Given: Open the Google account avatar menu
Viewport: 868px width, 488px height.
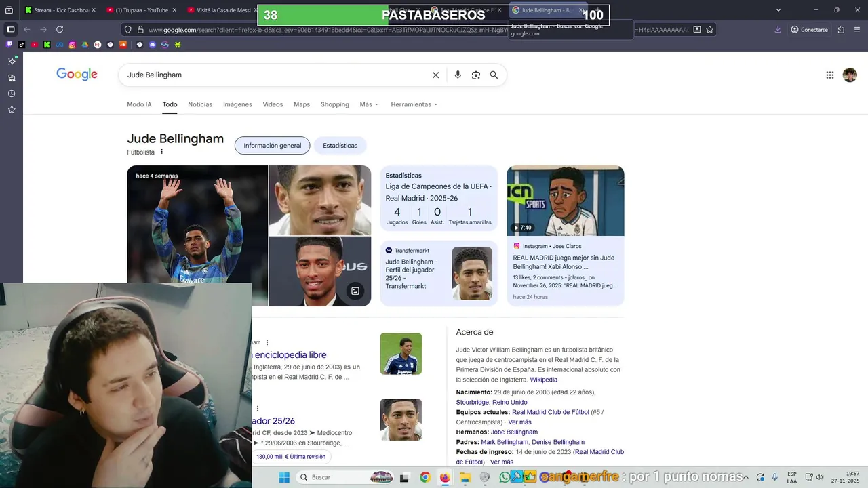Looking at the screenshot, I should click(850, 75).
